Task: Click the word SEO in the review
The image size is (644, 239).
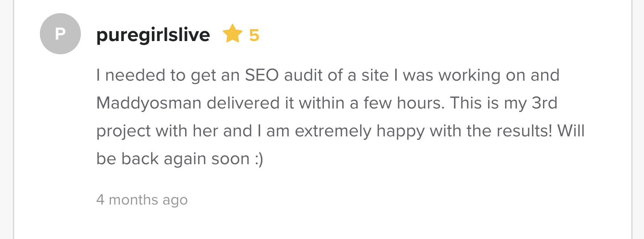Action: click(262, 75)
